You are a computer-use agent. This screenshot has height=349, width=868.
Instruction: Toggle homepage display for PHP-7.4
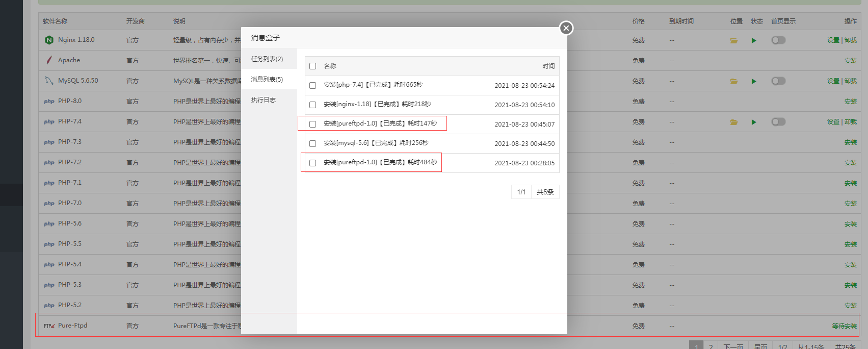[778, 122]
